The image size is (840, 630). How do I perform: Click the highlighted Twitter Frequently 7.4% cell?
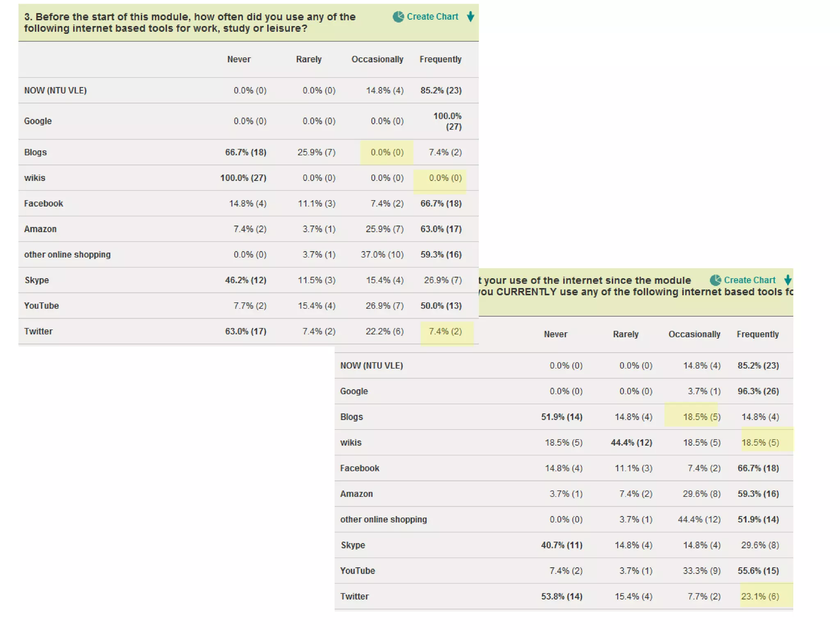445,331
